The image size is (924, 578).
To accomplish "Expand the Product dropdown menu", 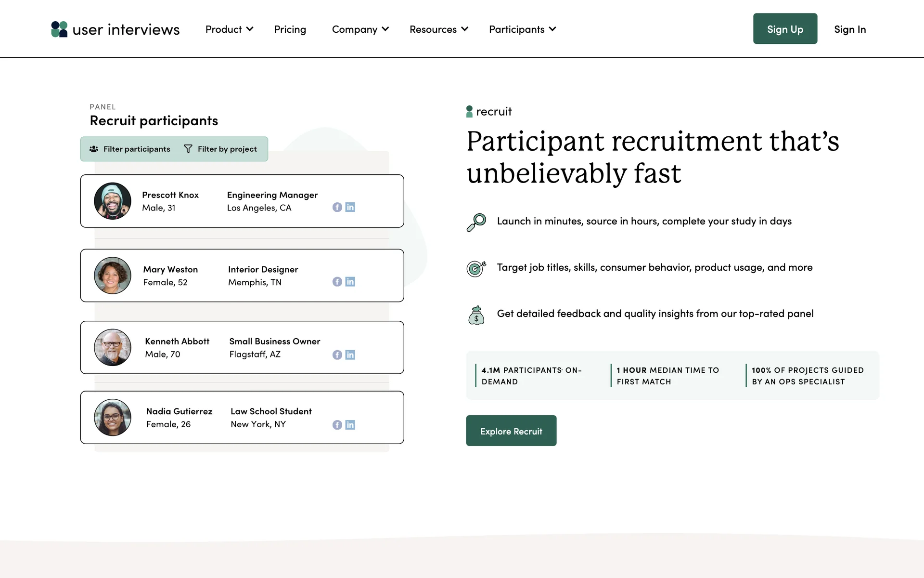I will click(x=229, y=29).
